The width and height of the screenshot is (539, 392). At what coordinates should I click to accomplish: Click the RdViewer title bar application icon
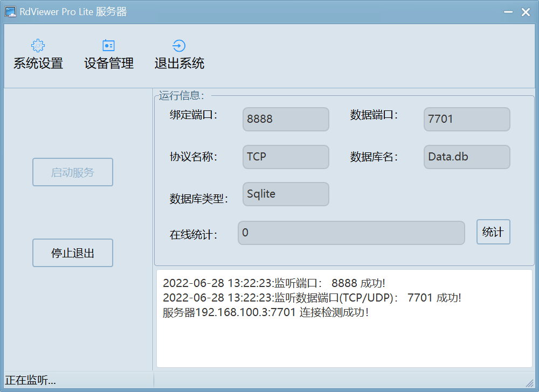point(9,11)
